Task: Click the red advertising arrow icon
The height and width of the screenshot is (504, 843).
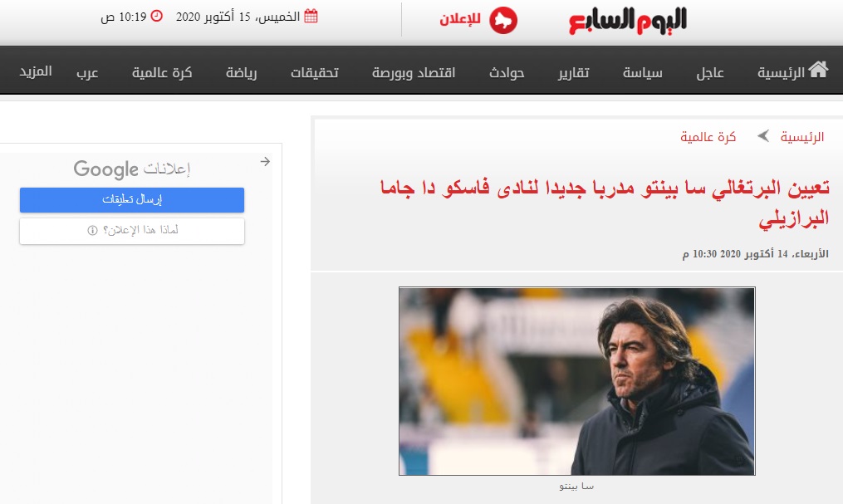Action: click(503, 20)
